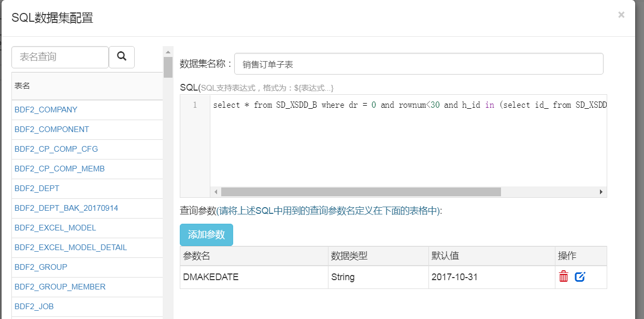The width and height of the screenshot is (644, 319).
Task: Select the BDF2_DEPT_BAK_20170914 table
Action: tap(64, 208)
